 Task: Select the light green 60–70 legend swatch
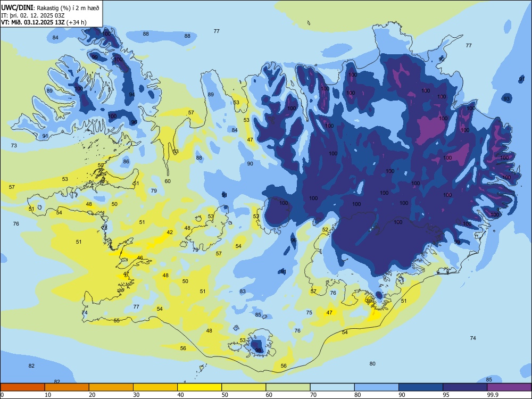(288, 387)
